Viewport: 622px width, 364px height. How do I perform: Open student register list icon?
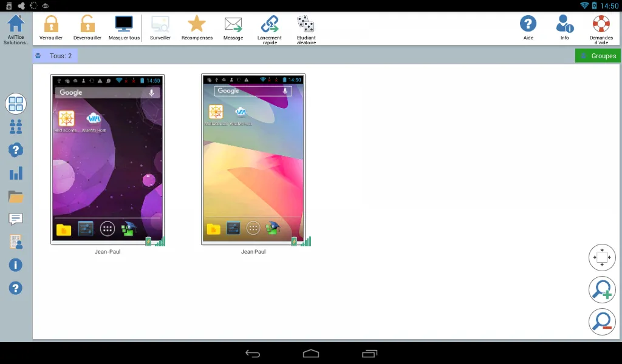[16, 241]
